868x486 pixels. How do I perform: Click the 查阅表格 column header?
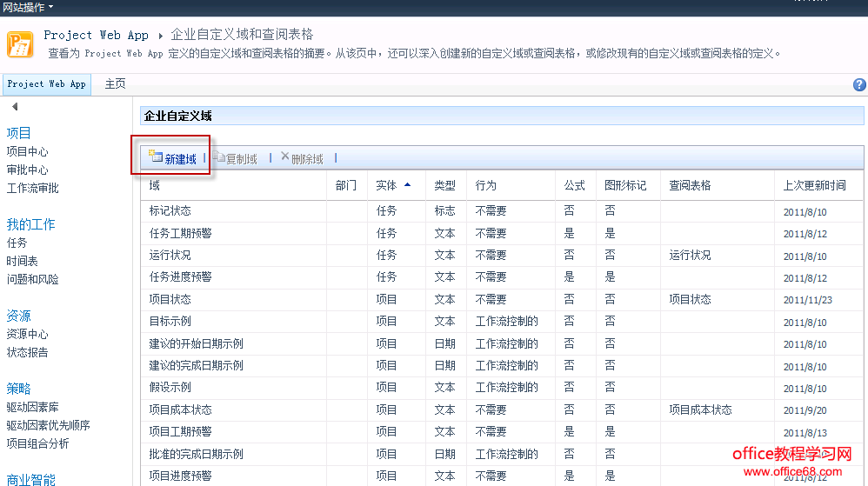click(690, 185)
